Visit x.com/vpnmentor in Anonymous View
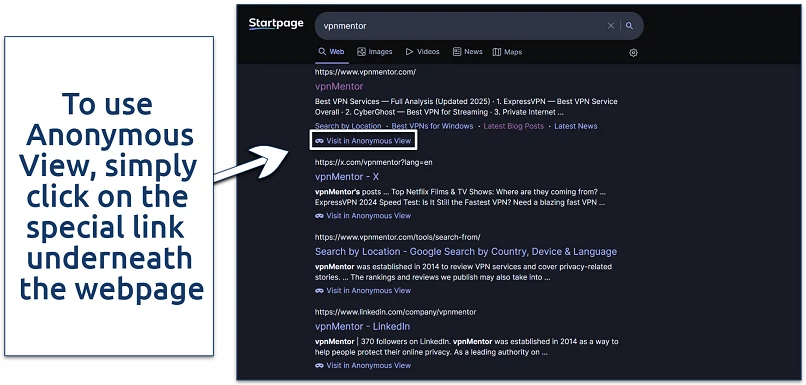 click(x=363, y=216)
